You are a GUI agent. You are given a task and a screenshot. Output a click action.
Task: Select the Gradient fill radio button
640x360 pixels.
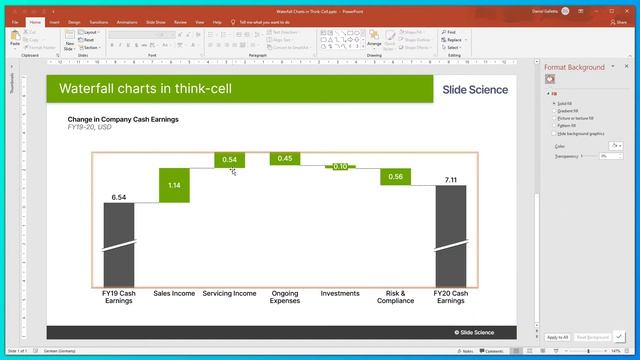coord(555,111)
